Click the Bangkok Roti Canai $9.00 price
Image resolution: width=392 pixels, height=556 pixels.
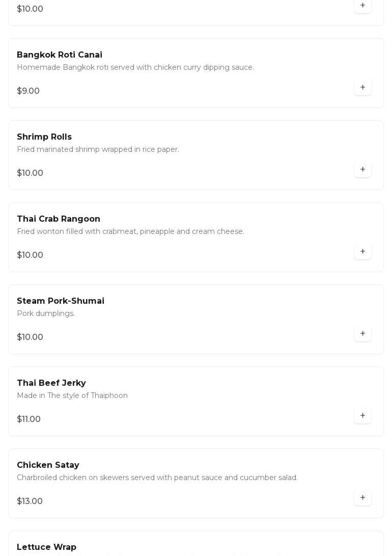coord(28,91)
